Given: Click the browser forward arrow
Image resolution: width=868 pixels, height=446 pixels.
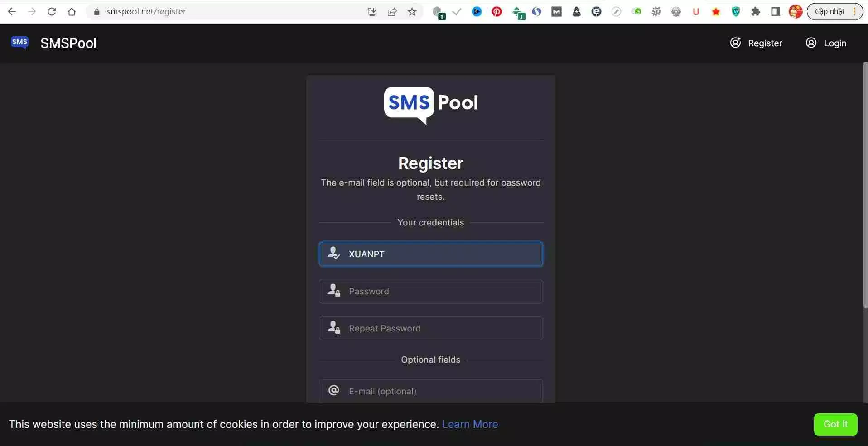Looking at the screenshot, I should tap(32, 11).
